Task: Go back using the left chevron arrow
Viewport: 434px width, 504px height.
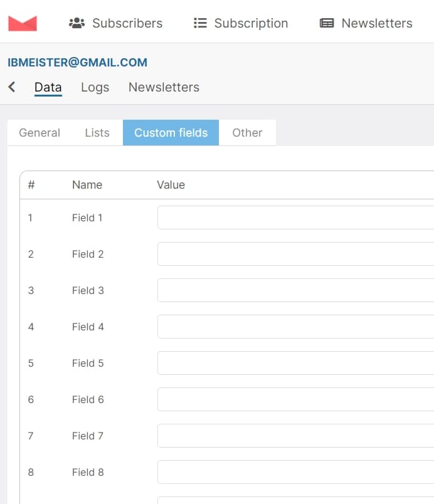Action: pyautogui.click(x=12, y=87)
